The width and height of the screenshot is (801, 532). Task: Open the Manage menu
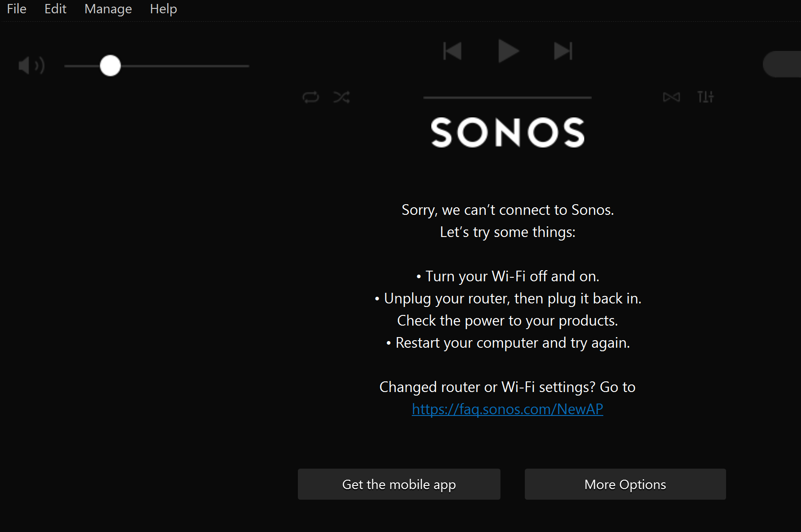tap(108, 9)
